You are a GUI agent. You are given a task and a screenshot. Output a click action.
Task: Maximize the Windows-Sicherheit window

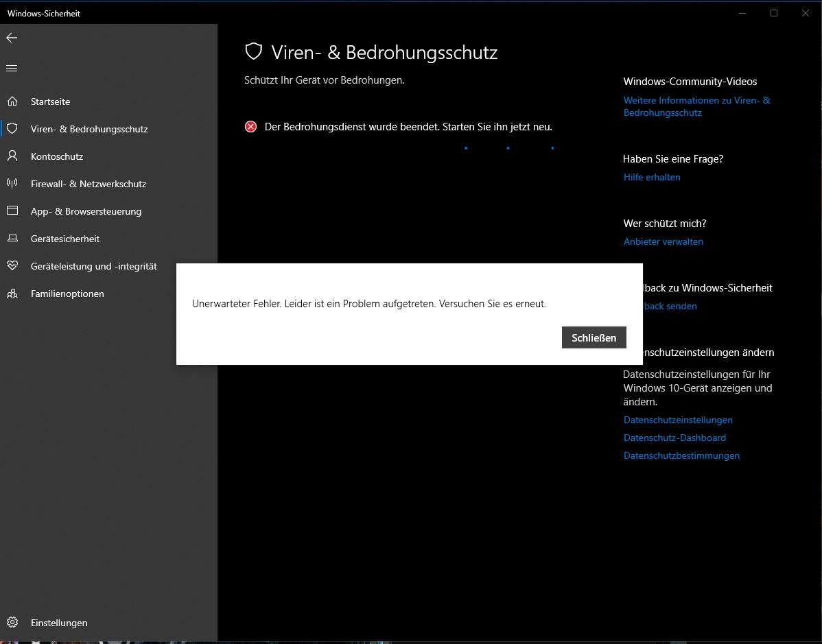774,13
